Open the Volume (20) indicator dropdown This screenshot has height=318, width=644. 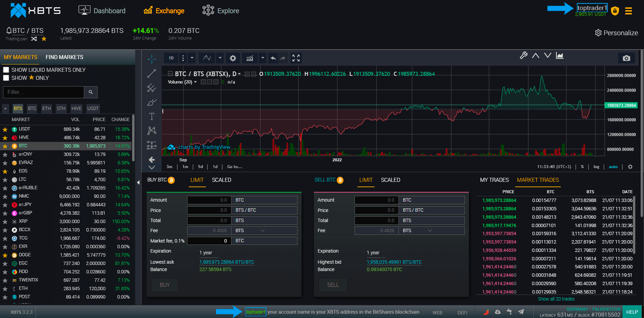(x=195, y=82)
